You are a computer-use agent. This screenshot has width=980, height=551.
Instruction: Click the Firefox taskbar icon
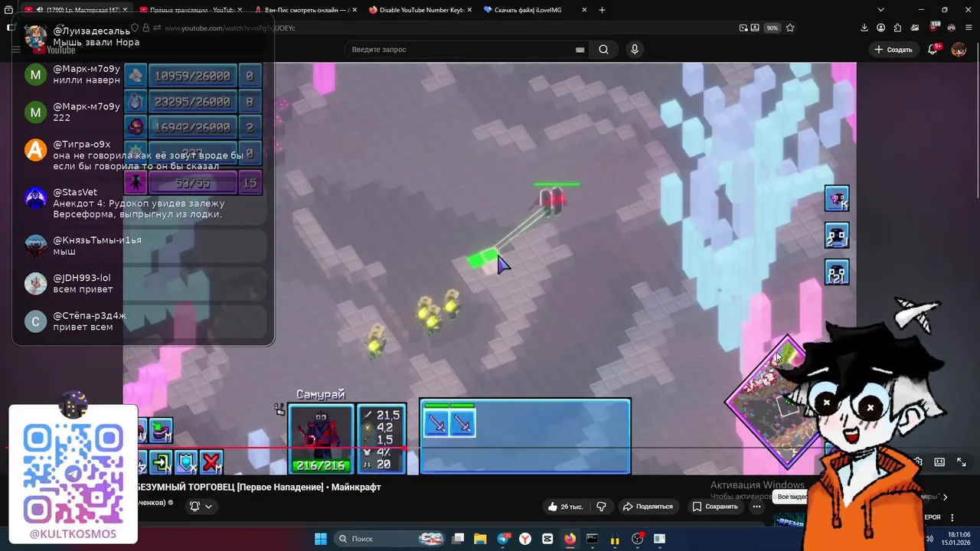[x=570, y=539]
